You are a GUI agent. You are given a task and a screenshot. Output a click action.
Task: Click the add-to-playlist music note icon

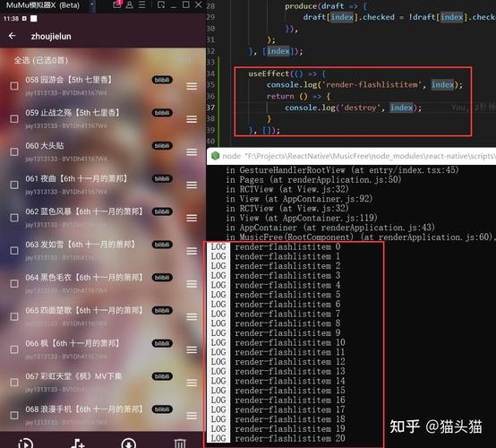78,443
